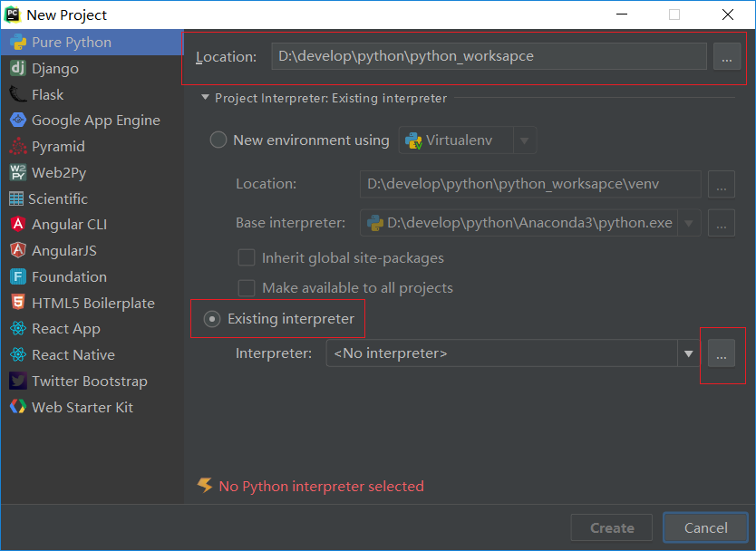Tick Make available to all projects

click(x=247, y=288)
